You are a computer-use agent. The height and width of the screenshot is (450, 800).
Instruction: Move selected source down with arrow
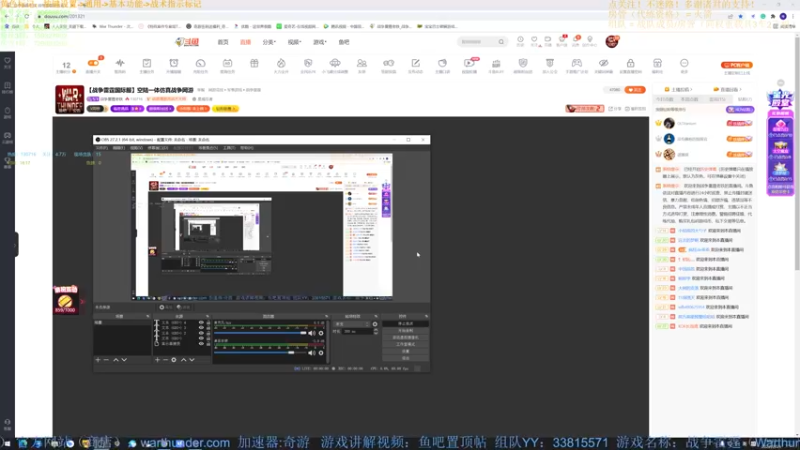point(192,360)
